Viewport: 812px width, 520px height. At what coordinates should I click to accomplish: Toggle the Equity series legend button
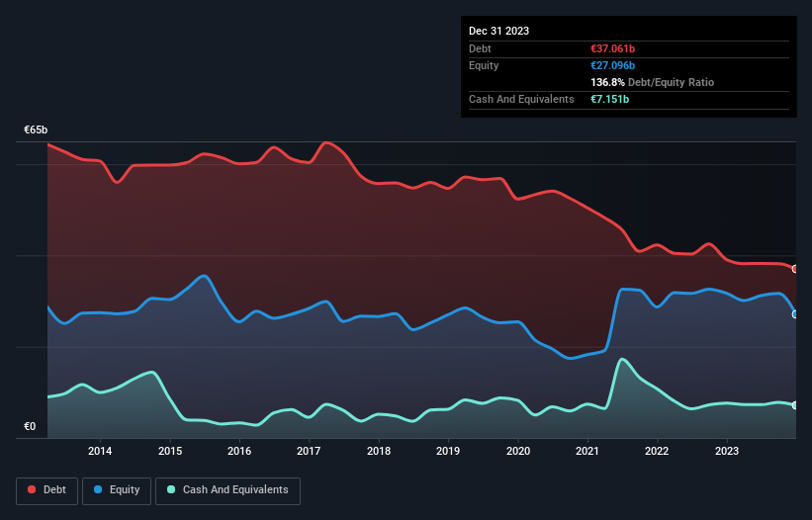coord(117,490)
